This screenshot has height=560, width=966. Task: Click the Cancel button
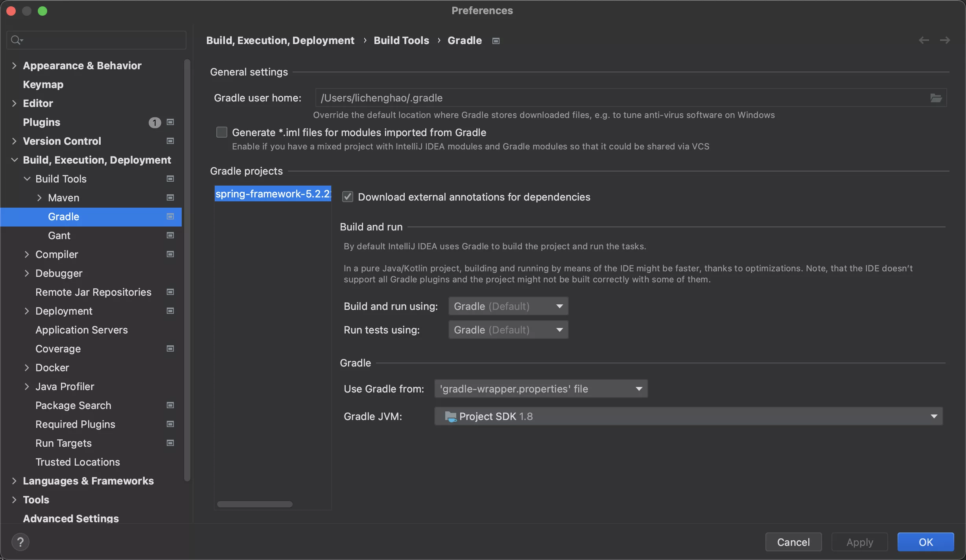coord(793,542)
